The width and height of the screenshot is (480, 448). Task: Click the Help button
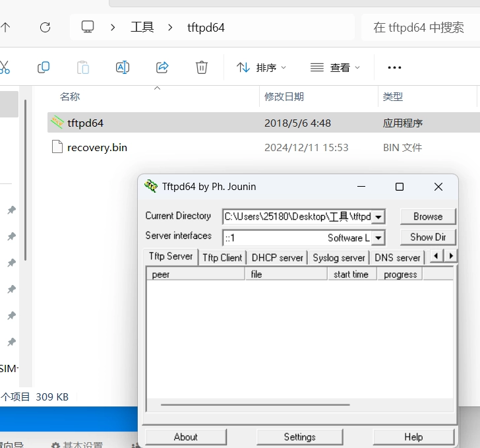[413, 437]
